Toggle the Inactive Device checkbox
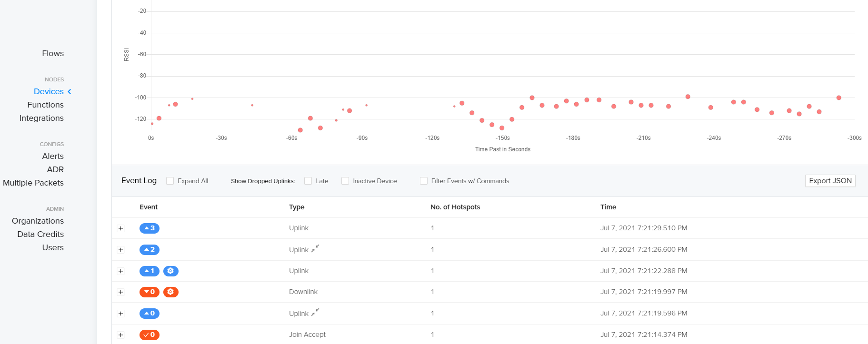868x344 pixels. pyautogui.click(x=345, y=181)
